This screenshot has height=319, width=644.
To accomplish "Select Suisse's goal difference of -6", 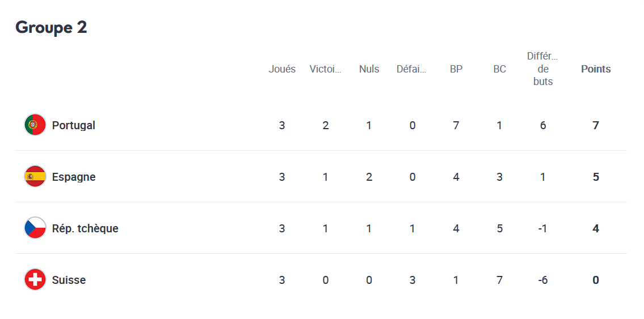I will 543,280.
